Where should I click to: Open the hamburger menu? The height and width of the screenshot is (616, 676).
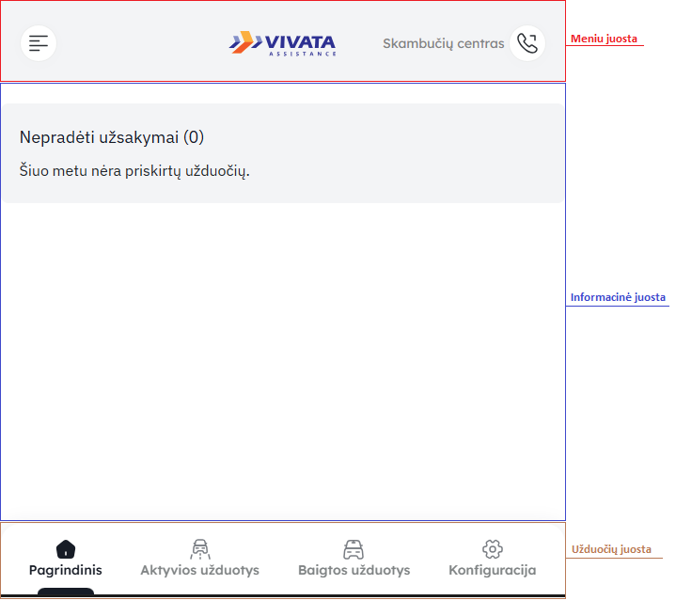pyautogui.click(x=39, y=43)
